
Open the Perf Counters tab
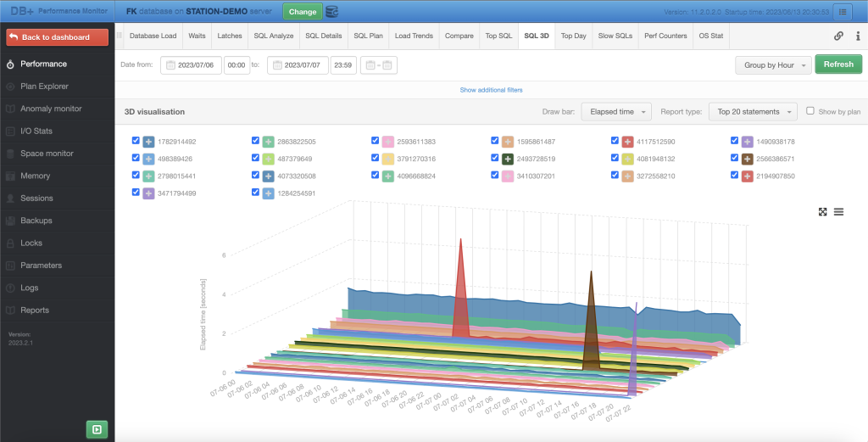665,36
